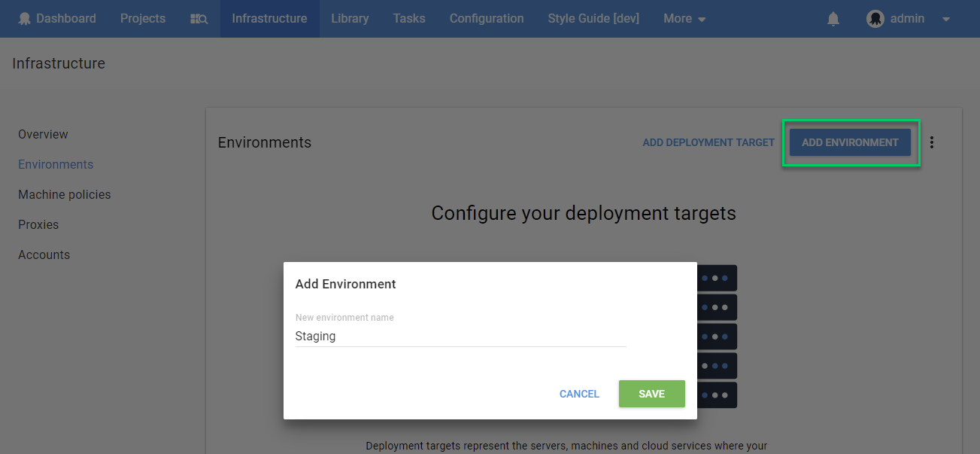
Task: Open Configuration from the top navigation
Action: (x=487, y=19)
